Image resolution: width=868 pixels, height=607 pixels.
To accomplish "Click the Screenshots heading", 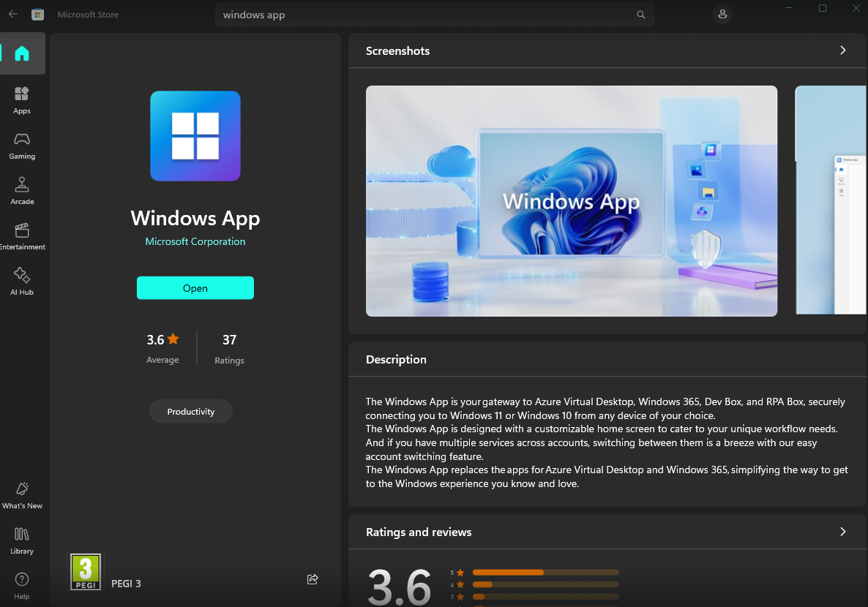I will pyautogui.click(x=397, y=51).
